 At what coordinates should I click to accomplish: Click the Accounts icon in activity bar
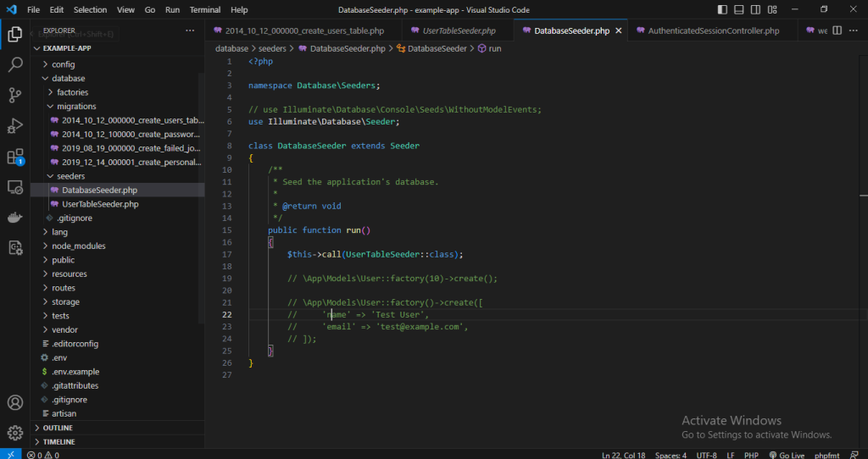[x=15, y=402]
